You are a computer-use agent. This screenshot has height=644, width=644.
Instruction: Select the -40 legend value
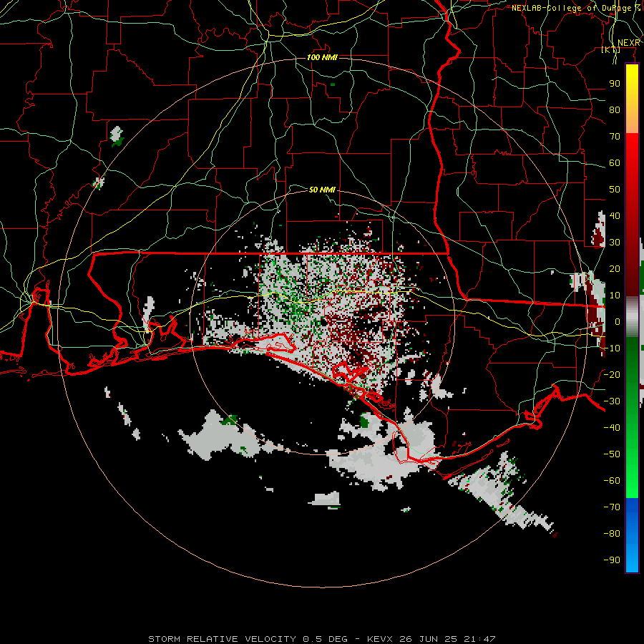pos(612,428)
